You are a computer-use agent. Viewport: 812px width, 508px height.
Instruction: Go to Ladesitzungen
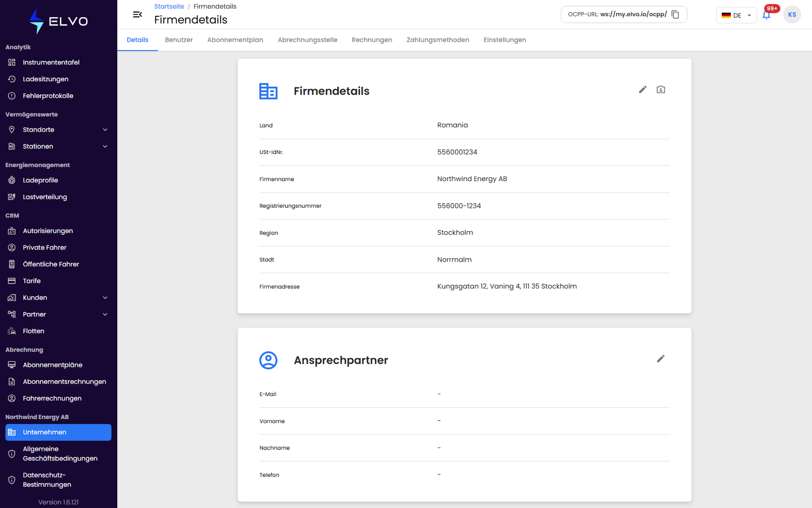point(58,79)
